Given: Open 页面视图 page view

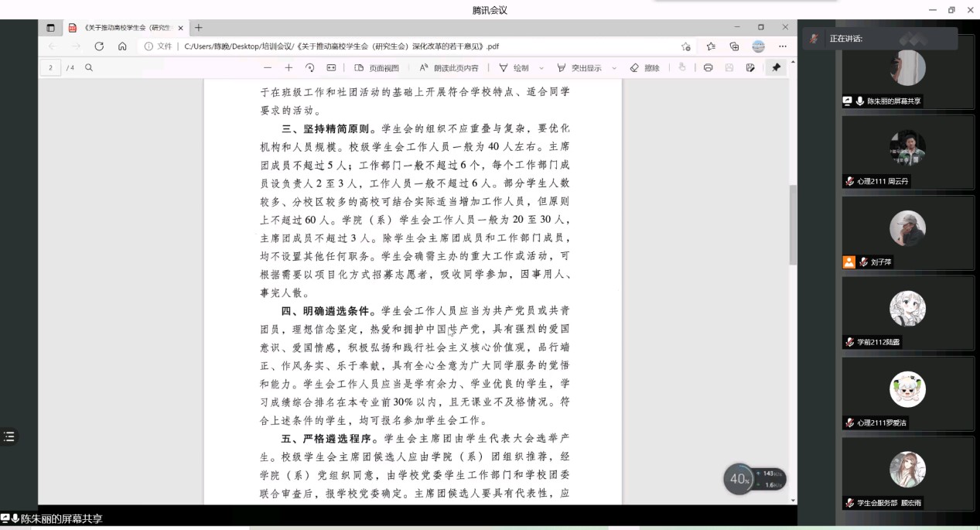Looking at the screenshot, I should tap(377, 68).
